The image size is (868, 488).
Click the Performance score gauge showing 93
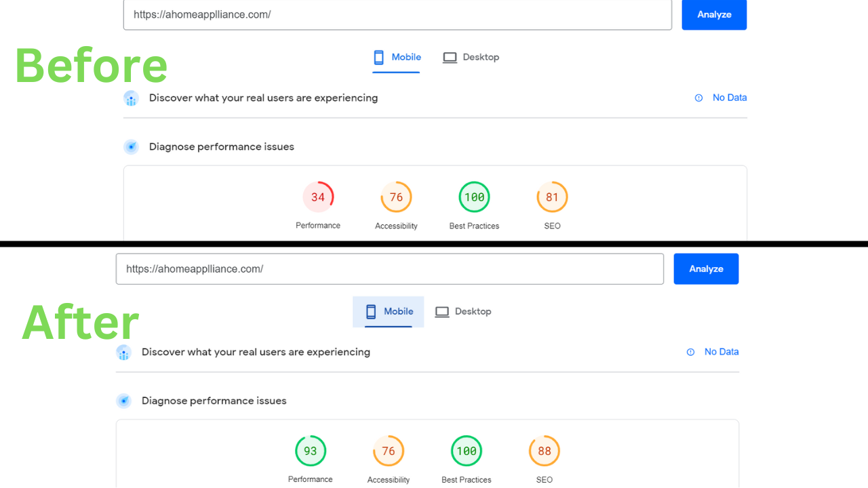(311, 450)
